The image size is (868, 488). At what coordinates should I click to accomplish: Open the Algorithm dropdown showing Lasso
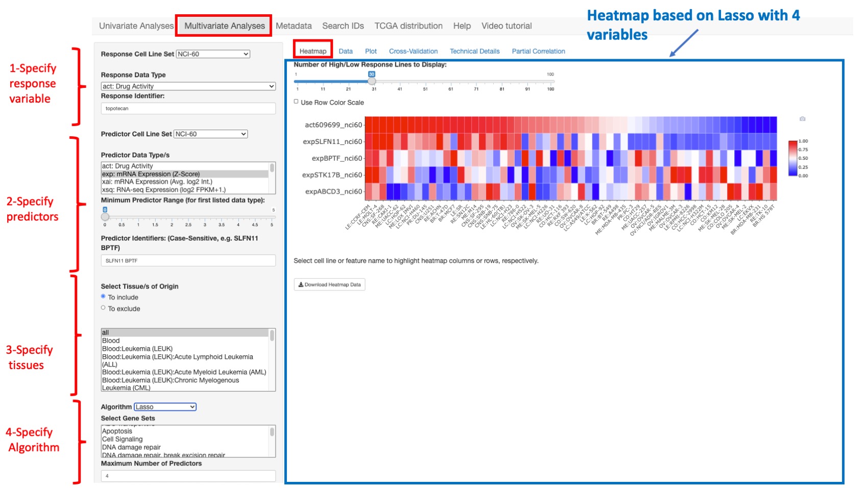[x=164, y=407]
